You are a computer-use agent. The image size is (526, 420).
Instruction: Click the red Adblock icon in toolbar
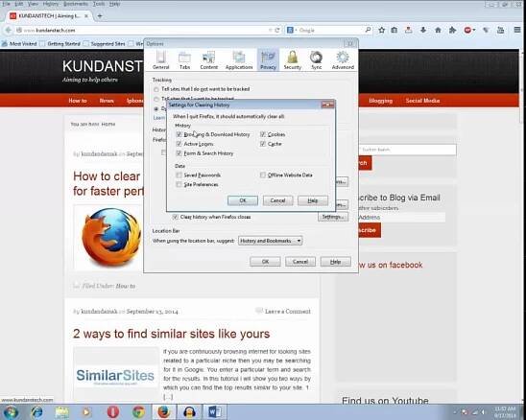467,30
